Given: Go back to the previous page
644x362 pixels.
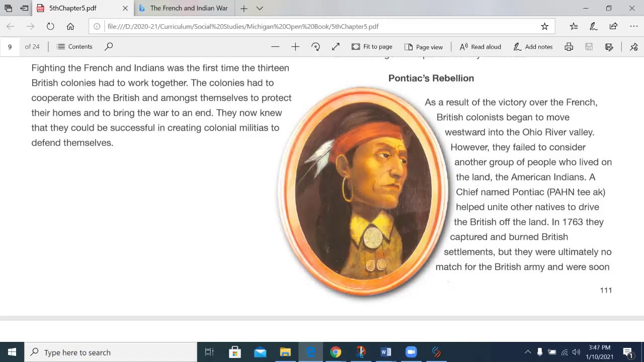Looking at the screenshot, I should pos(10,26).
